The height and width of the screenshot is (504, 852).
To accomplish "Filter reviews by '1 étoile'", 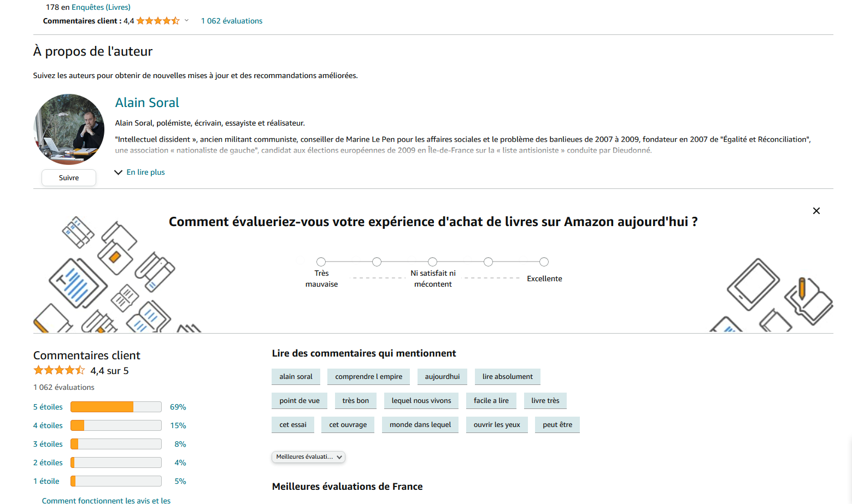I will point(109,481).
